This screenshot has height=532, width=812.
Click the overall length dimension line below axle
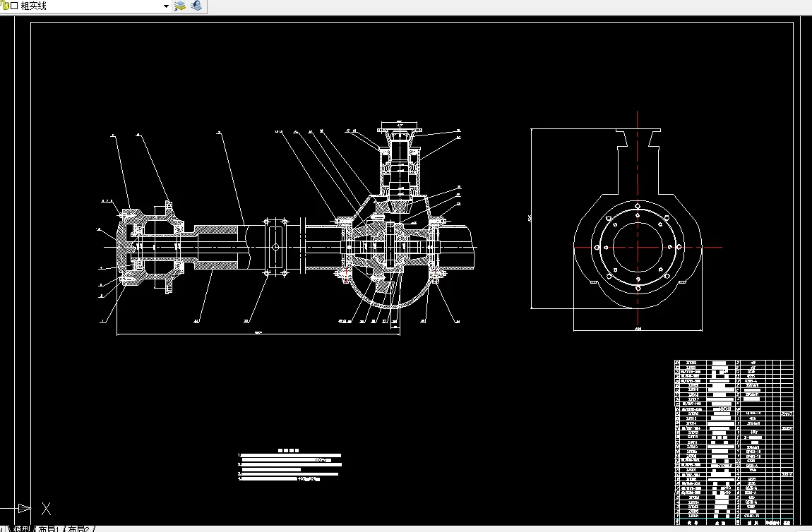point(258,334)
